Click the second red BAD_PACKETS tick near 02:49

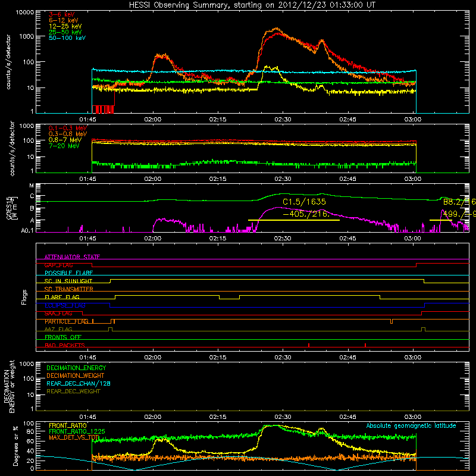click(x=365, y=345)
